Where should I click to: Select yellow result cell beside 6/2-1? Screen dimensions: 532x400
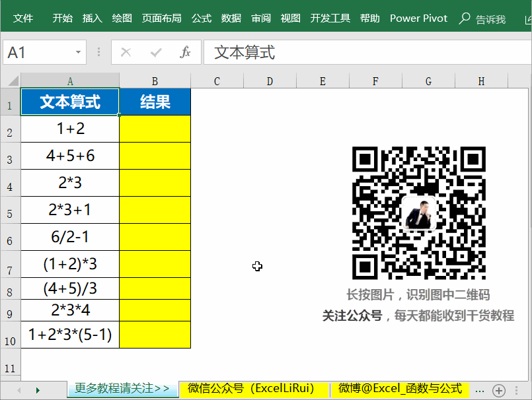[155, 237]
